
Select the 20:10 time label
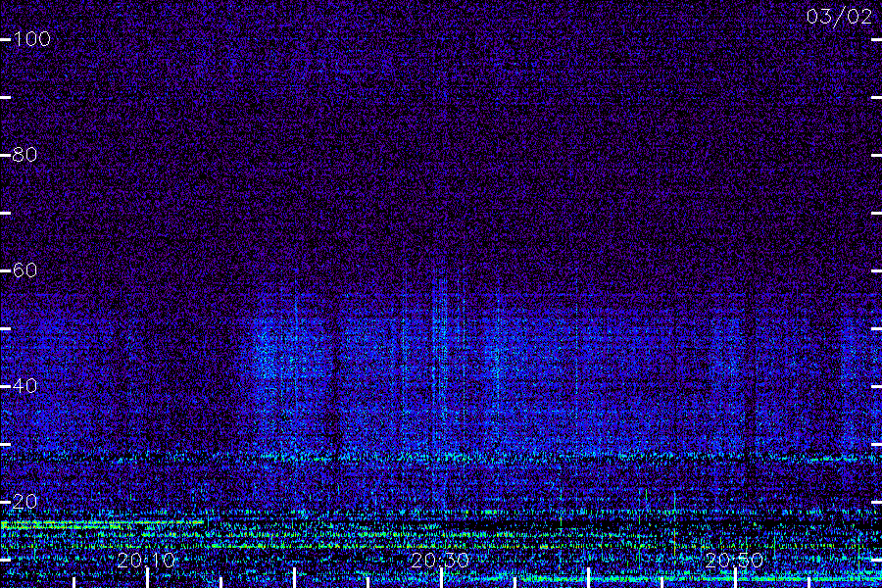(146, 560)
